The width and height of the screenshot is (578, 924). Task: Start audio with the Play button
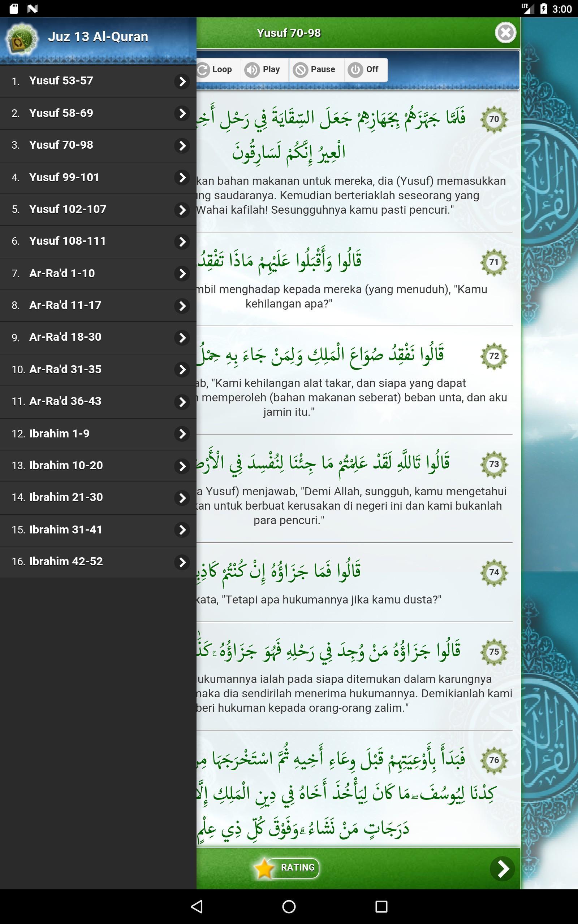click(264, 70)
